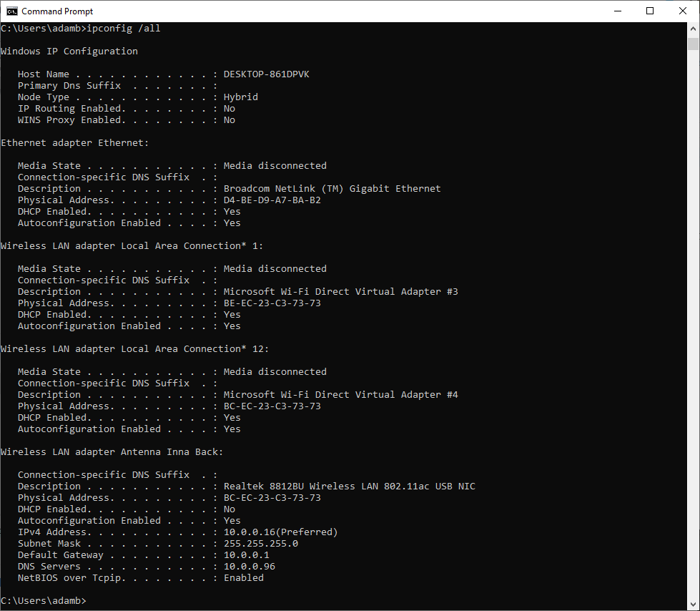This screenshot has height=611, width=700.
Task: Click physical address D4-BE-D9-A7-BA-B2
Action: (272, 200)
